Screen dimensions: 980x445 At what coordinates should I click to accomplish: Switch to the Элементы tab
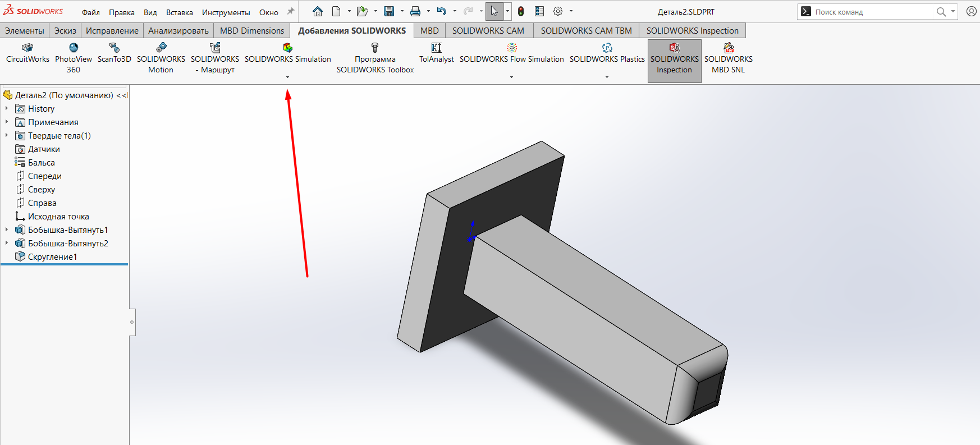point(25,31)
